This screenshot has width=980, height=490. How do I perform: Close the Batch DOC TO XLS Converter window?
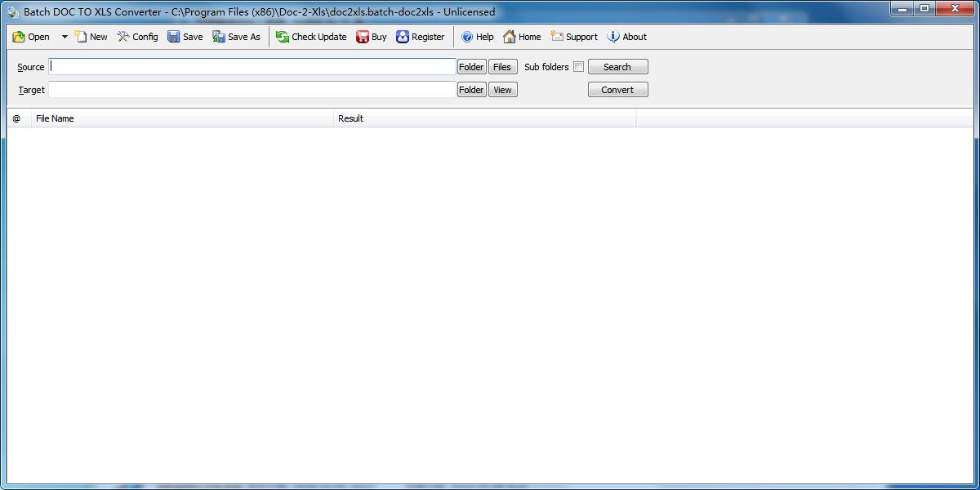[955, 9]
